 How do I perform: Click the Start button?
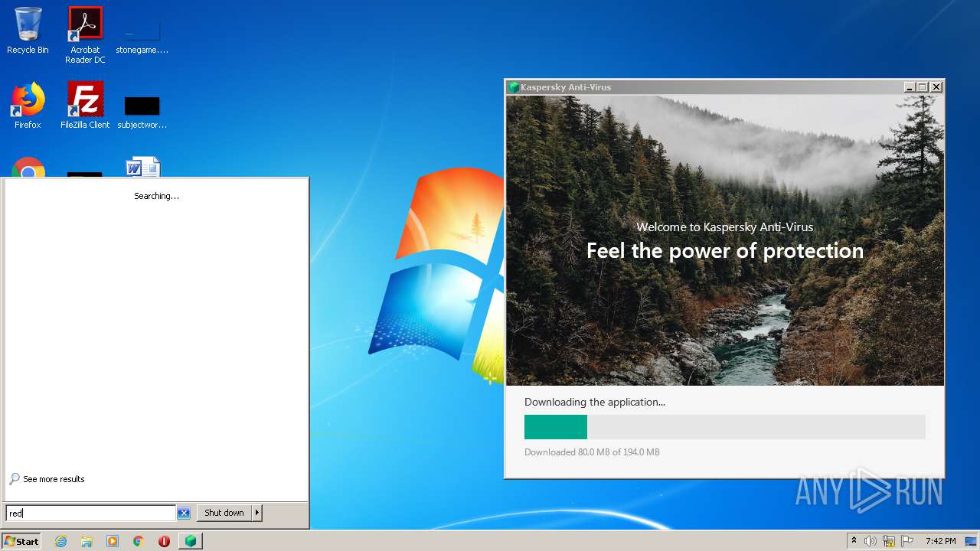click(x=21, y=541)
